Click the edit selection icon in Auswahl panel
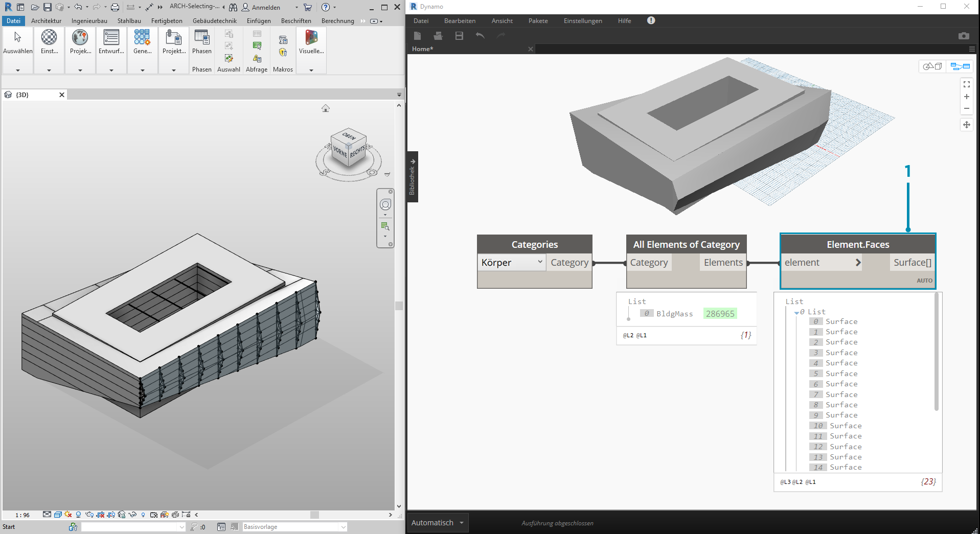980x534 pixels. [229, 58]
